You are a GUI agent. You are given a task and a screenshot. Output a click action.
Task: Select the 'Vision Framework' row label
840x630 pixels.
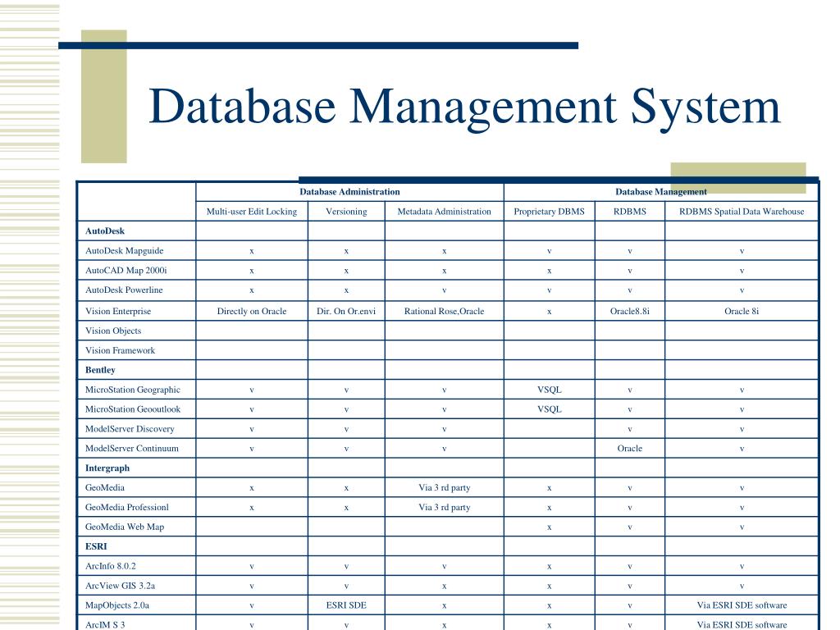pos(120,350)
